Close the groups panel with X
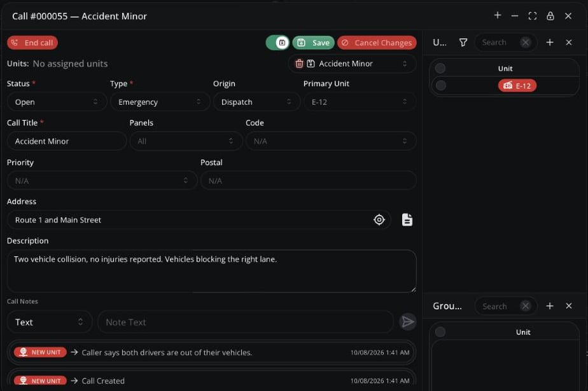The image size is (588, 391). tap(568, 306)
